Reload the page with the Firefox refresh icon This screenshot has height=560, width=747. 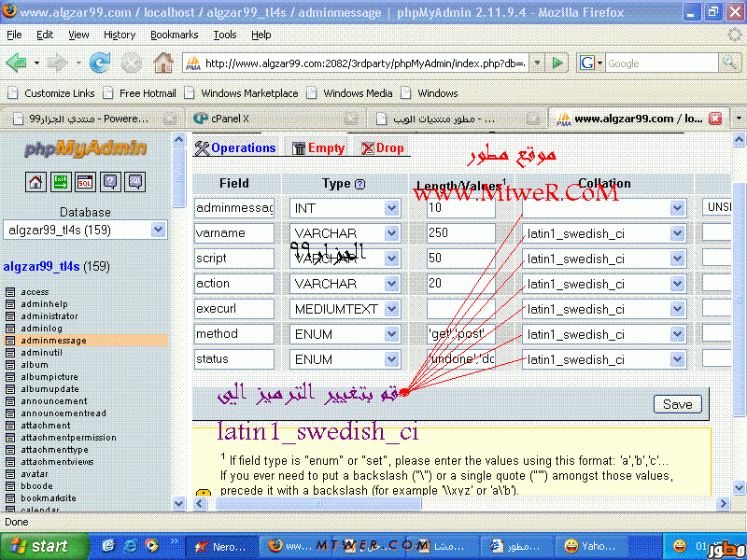100,63
